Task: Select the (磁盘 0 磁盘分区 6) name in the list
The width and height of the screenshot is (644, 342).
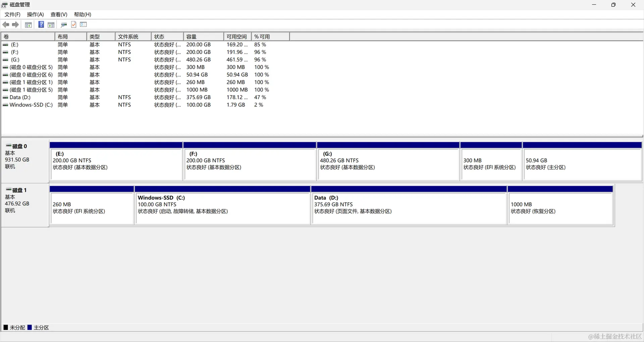Action: [31, 75]
